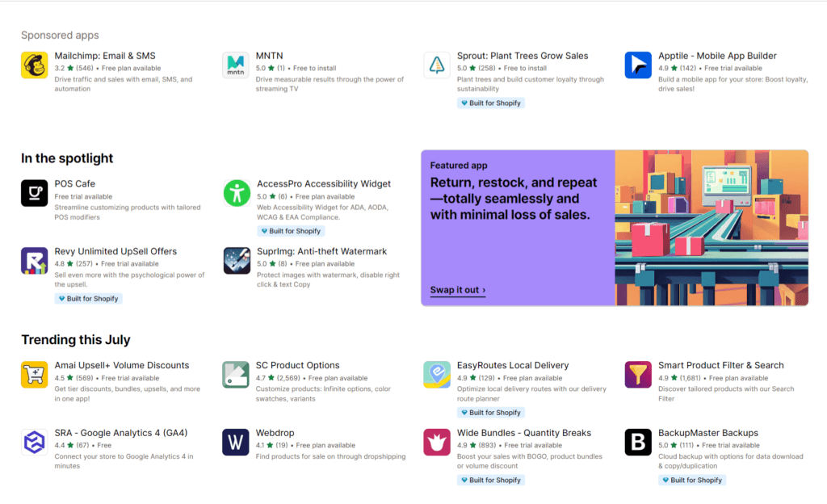This screenshot has height=504, width=827.
Task: Select the SuprImg watermark app icon
Action: [237, 260]
